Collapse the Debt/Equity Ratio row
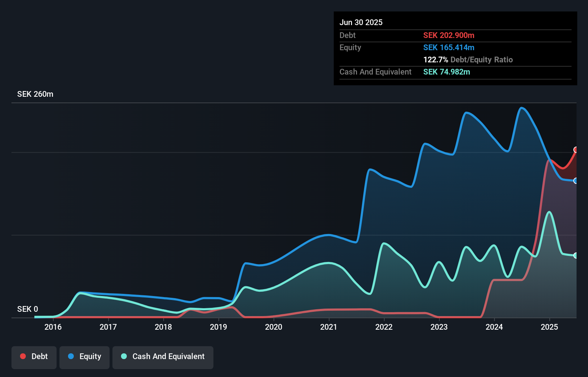 tap(468, 59)
